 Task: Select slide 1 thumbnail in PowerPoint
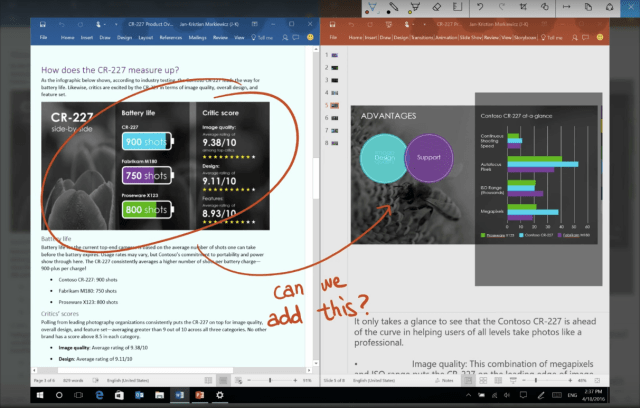(x=337, y=54)
